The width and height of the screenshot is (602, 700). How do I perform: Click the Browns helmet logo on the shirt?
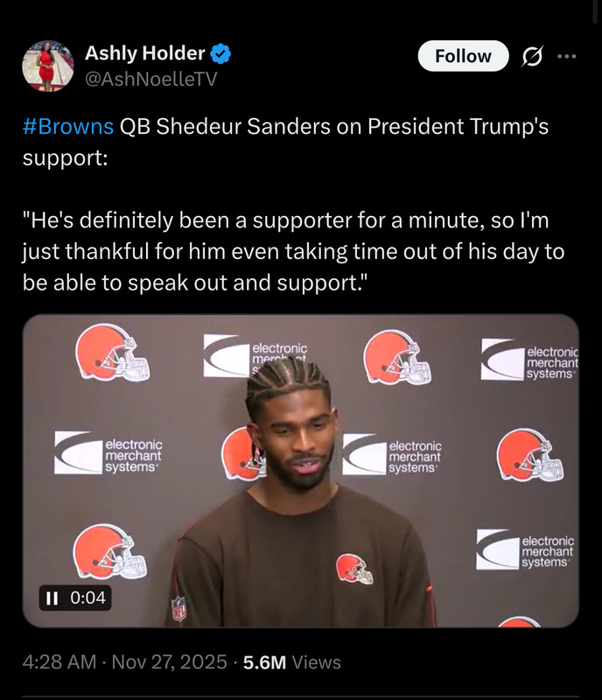[354, 569]
